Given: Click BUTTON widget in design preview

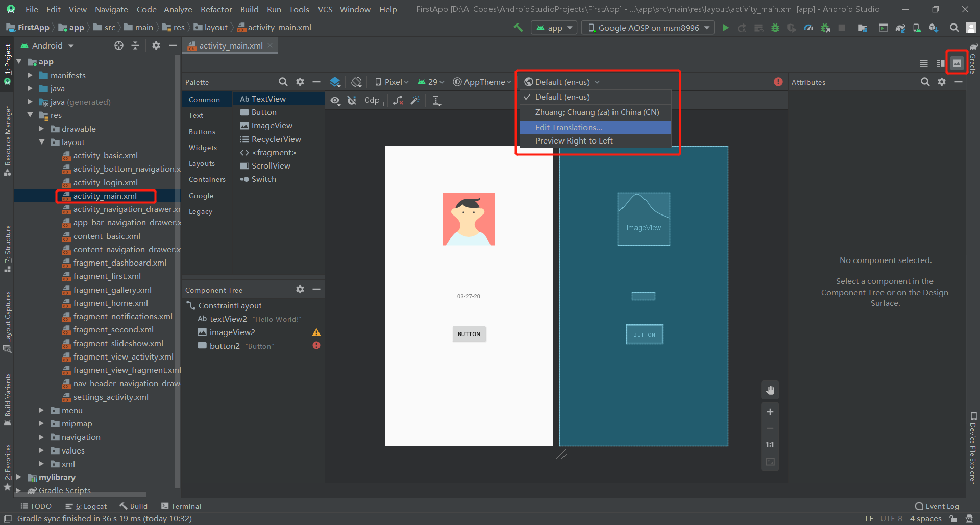Looking at the screenshot, I should [x=469, y=334].
